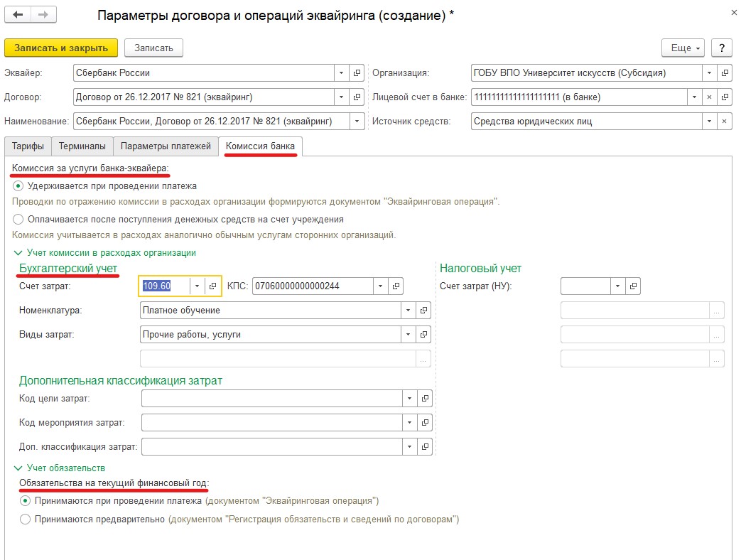Expand the Лицевой счет в банке dropdown
The width and height of the screenshot is (741, 560).
pyautogui.click(x=694, y=97)
